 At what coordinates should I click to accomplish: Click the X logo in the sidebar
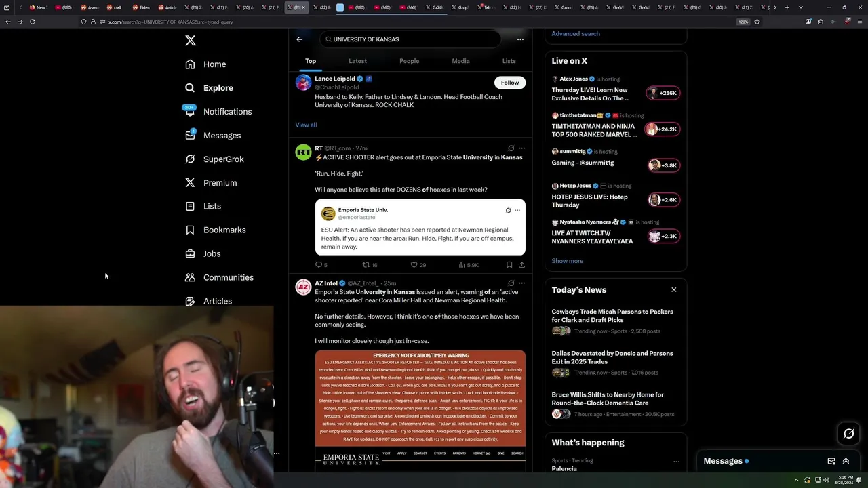(x=191, y=41)
